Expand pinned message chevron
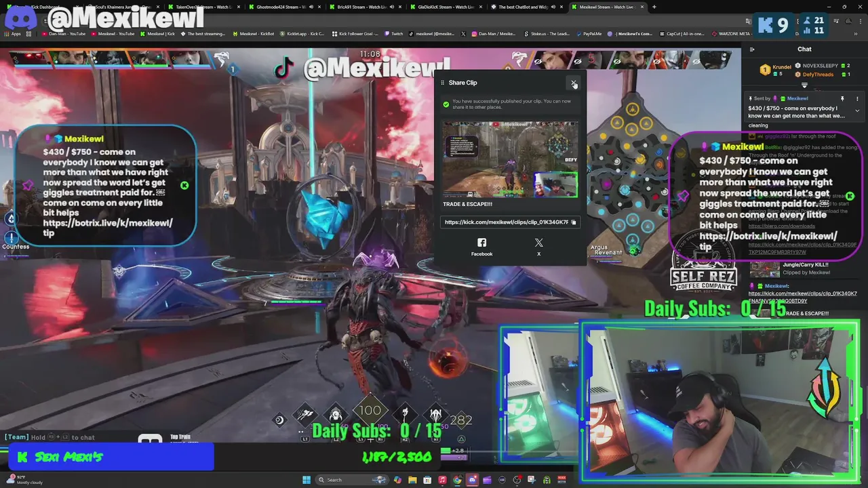This screenshot has width=868, height=488. point(857,110)
